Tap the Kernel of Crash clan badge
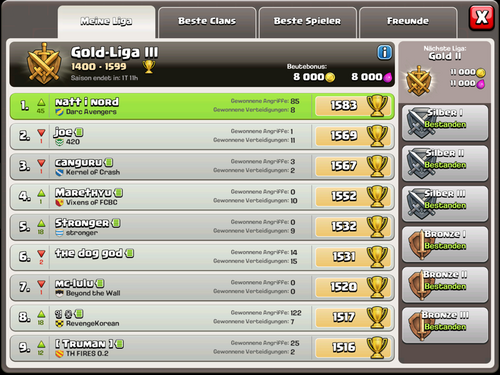The image size is (500, 375). click(59, 172)
